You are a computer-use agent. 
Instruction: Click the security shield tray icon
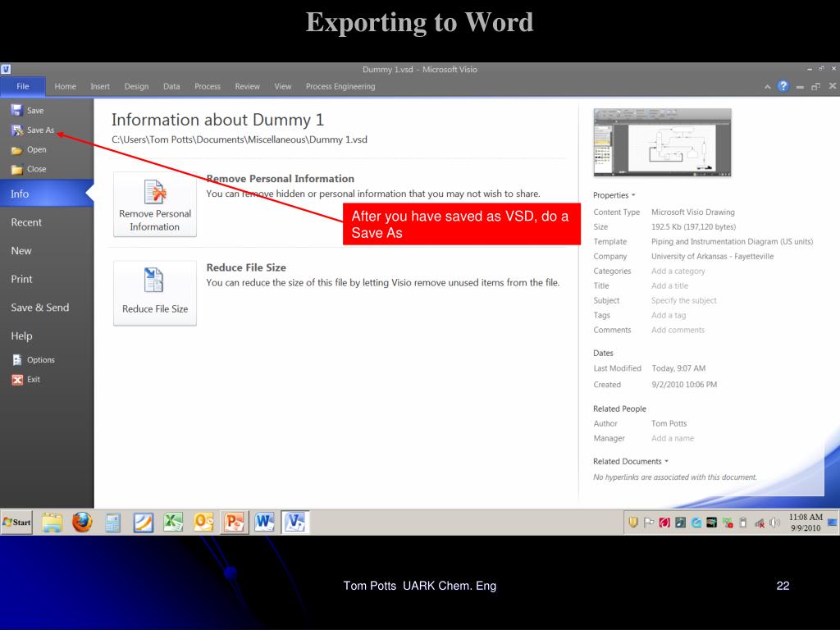(x=633, y=523)
